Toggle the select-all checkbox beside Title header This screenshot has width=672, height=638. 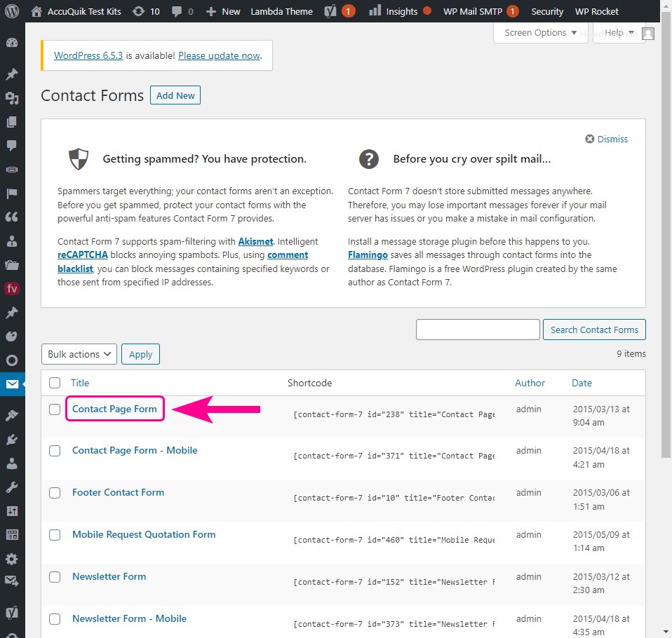55,383
